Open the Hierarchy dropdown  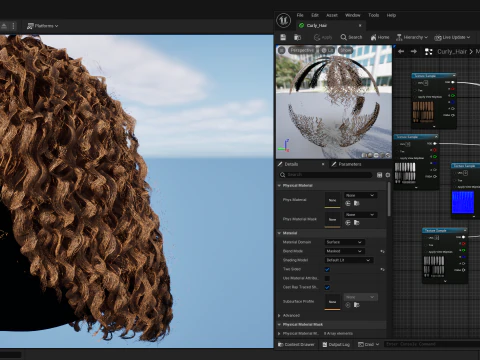click(411, 37)
